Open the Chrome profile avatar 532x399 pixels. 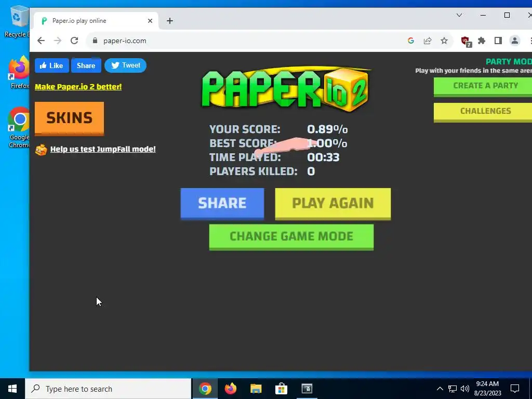[x=515, y=41]
